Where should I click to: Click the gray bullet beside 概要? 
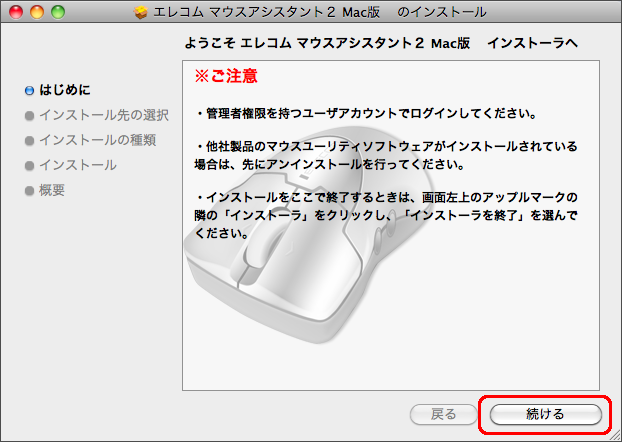click(x=29, y=191)
